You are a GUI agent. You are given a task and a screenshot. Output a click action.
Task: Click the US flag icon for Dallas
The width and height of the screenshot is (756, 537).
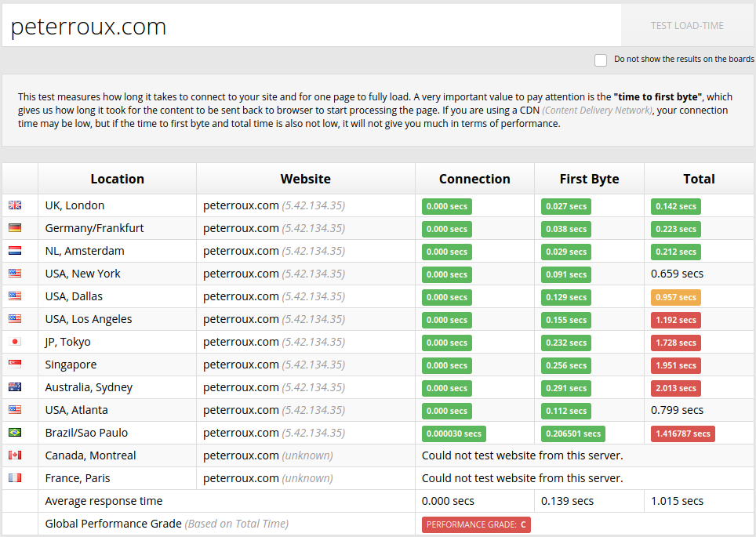(15, 296)
